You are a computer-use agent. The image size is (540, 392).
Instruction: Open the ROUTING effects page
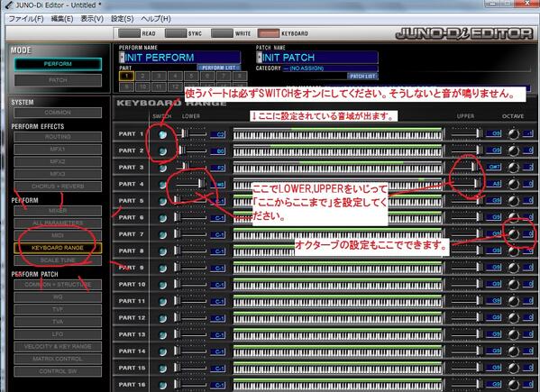click(x=58, y=137)
